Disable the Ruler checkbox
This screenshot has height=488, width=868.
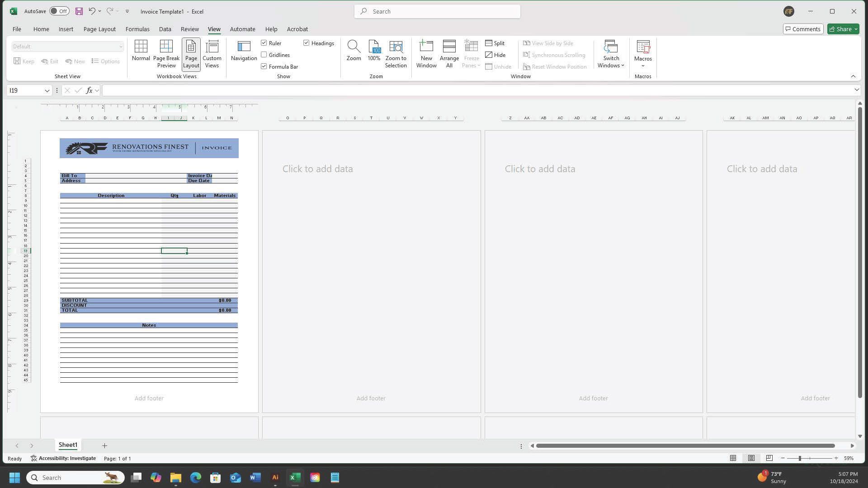(x=264, y=43)
